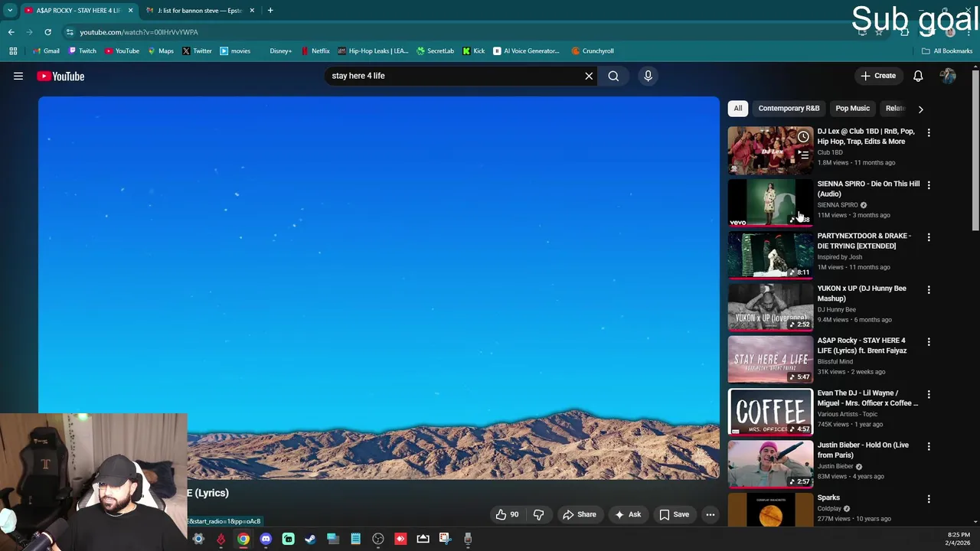Select the All filter chip
This screenshot has width=980, height=551.
tap(738, 108)
